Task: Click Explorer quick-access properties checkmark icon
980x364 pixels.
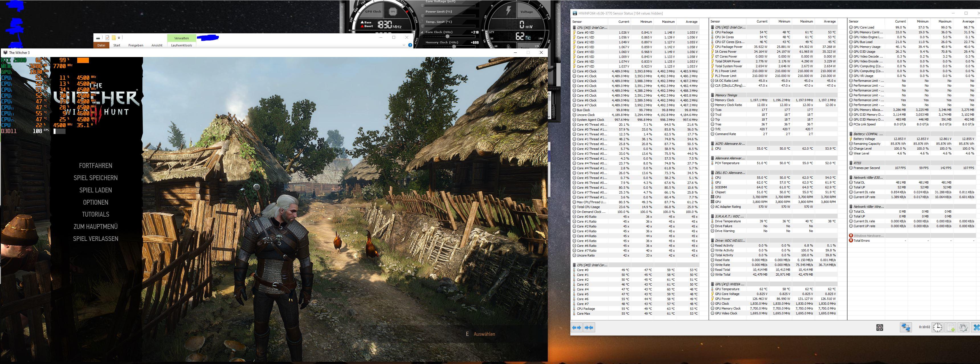Action: click(107, 38)
